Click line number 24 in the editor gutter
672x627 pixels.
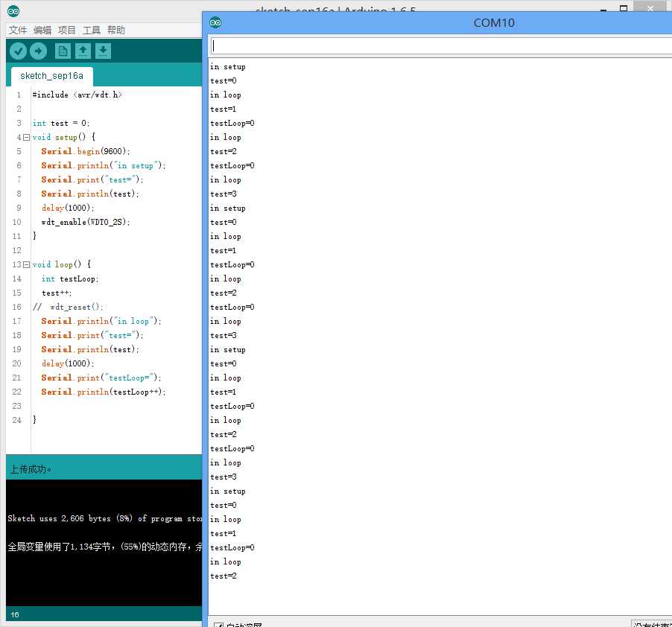(16, 420)
